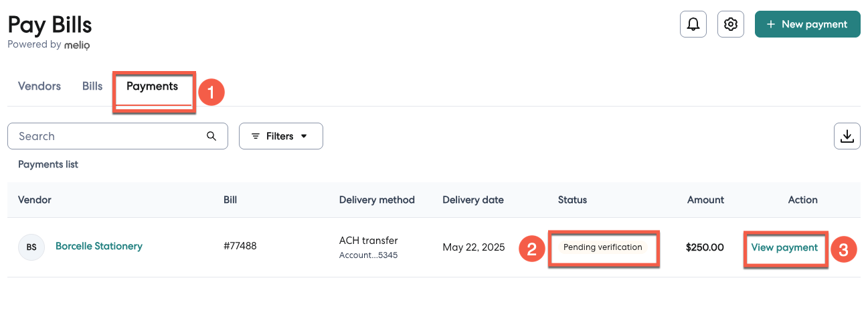This screenshot has height=317, width=868.
Task: Click the Pending verification status badge
Action: point(602,247)
